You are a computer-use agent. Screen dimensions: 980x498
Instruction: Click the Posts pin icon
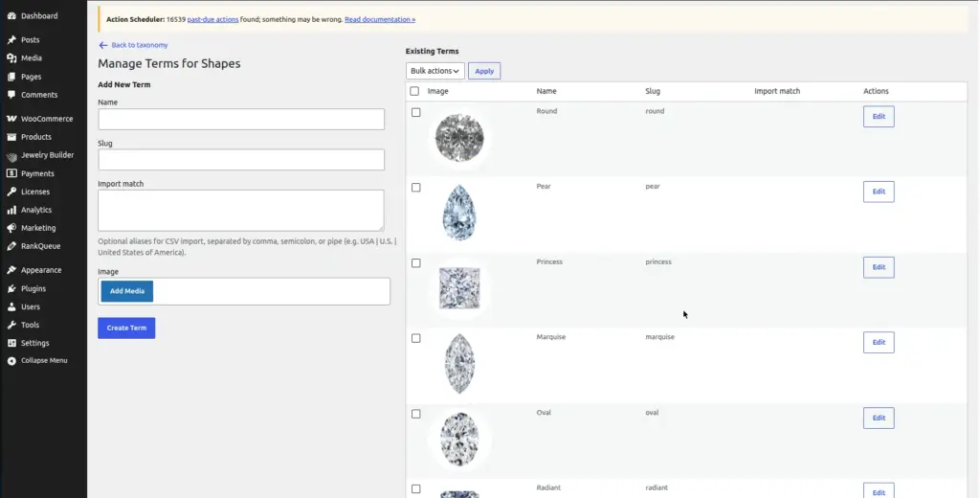click(11, 39)
